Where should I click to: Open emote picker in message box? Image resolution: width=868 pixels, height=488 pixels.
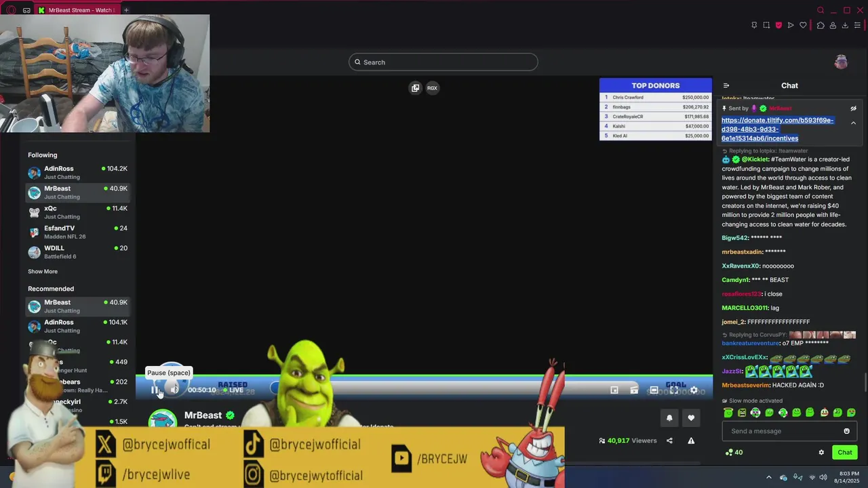[846, 431]
